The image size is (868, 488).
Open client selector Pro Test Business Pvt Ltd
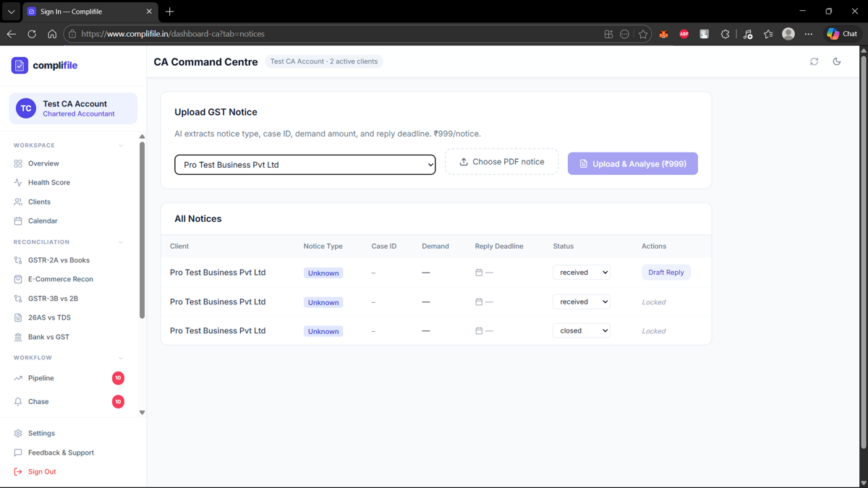pos(305,165)
